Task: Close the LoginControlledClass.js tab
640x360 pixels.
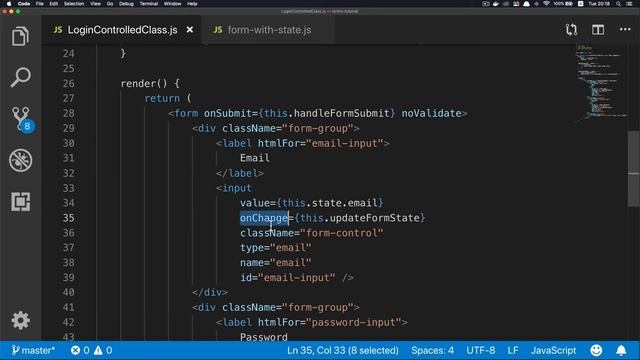Action: click(190, 30)
